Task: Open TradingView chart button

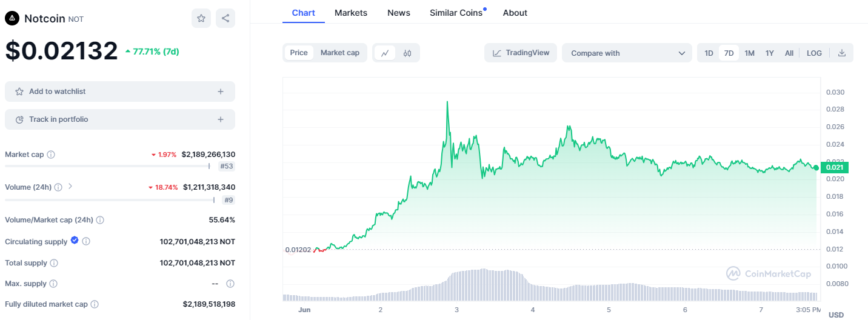Action: point(521,53)
